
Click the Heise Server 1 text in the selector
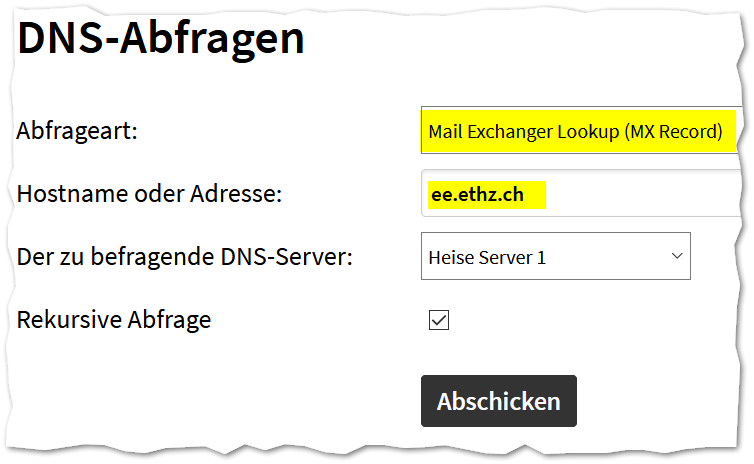point(487,258)
